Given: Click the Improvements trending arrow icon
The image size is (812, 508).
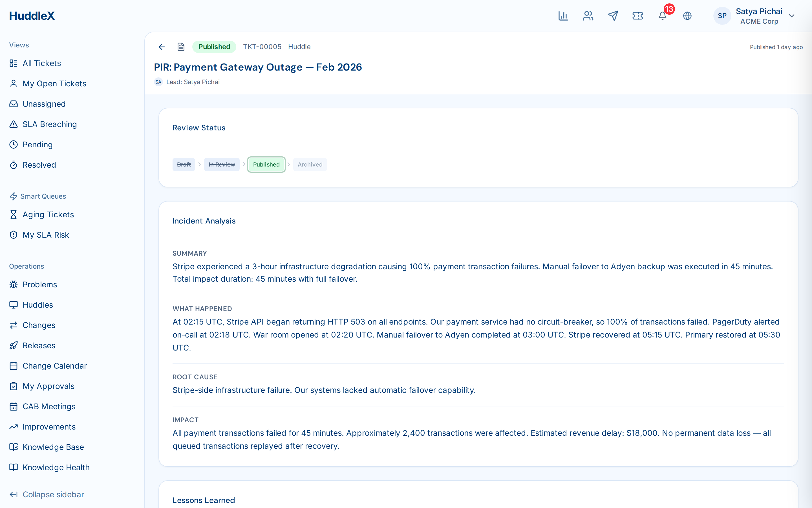Looking at the screenshot, I should tap(14, 427).
